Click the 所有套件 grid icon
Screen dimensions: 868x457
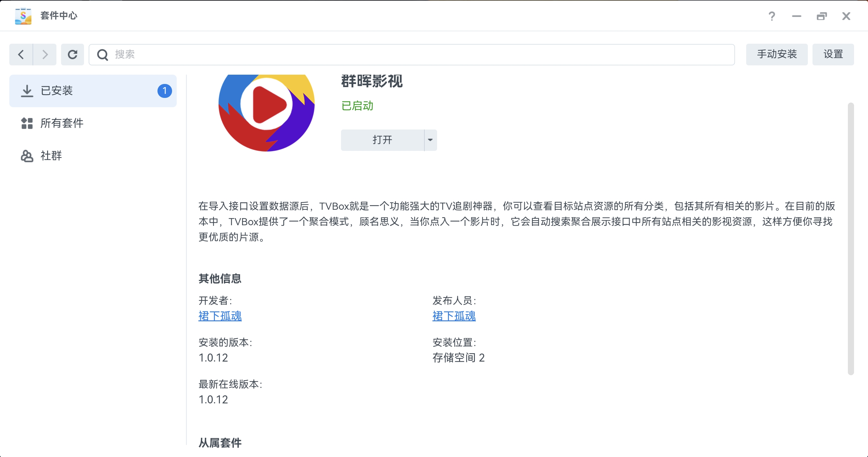coord(27,123)
